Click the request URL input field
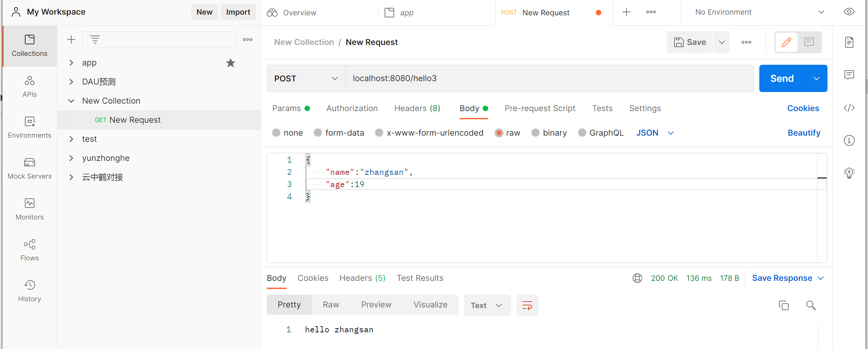Screen dimensions: 868x349 click(x=548, y=78)
